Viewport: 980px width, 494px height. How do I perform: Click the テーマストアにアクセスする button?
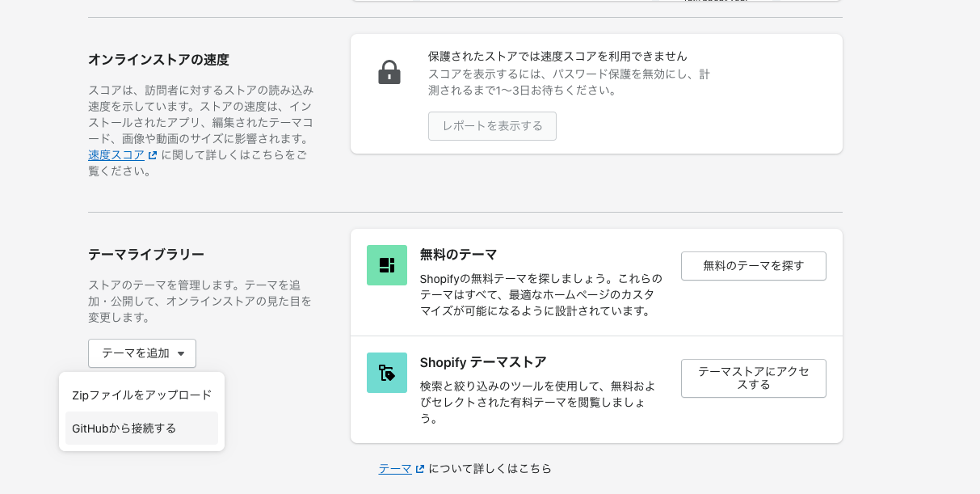pyautogui.click(x=753, y=378)
